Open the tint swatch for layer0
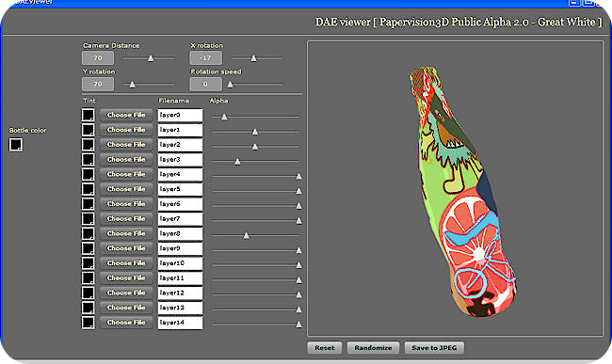 (x=88, y=116)
